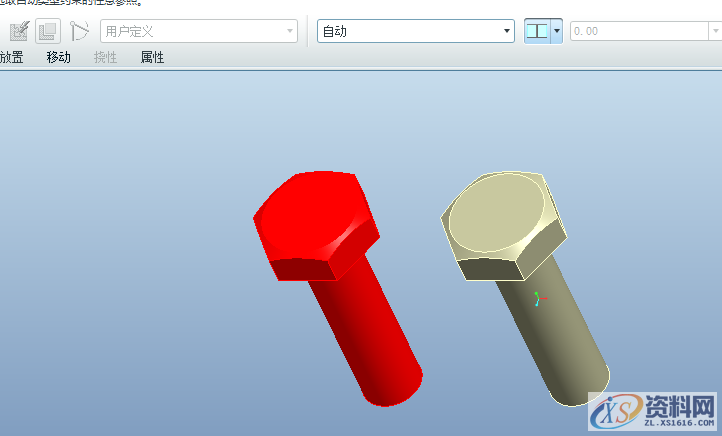This screenshot has width=722, height=436.
Task: Open the 自动 constraint type dropdown
Action: 414,31
